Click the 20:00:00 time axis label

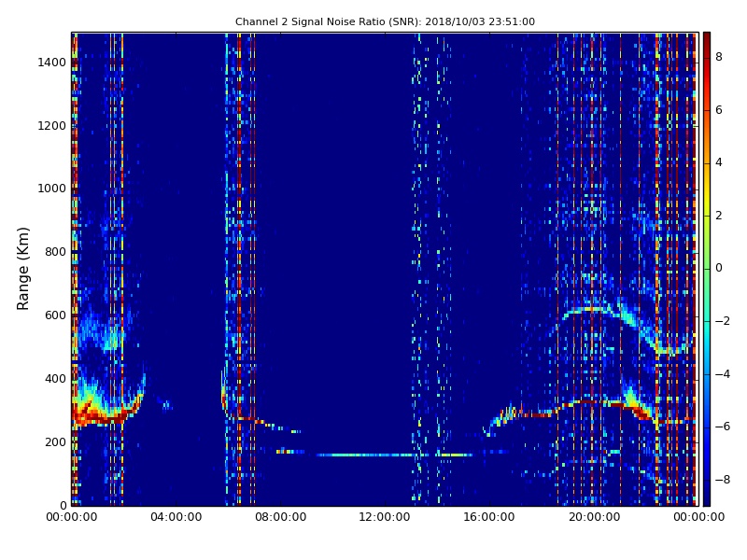594,517
